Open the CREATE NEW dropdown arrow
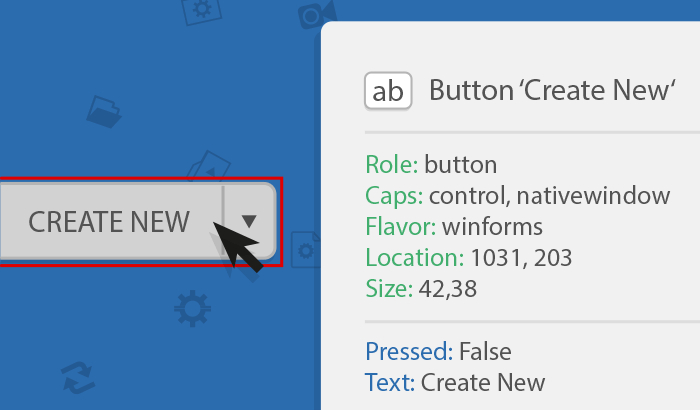This screenshot has width=700, height=410. click(250, 221)
